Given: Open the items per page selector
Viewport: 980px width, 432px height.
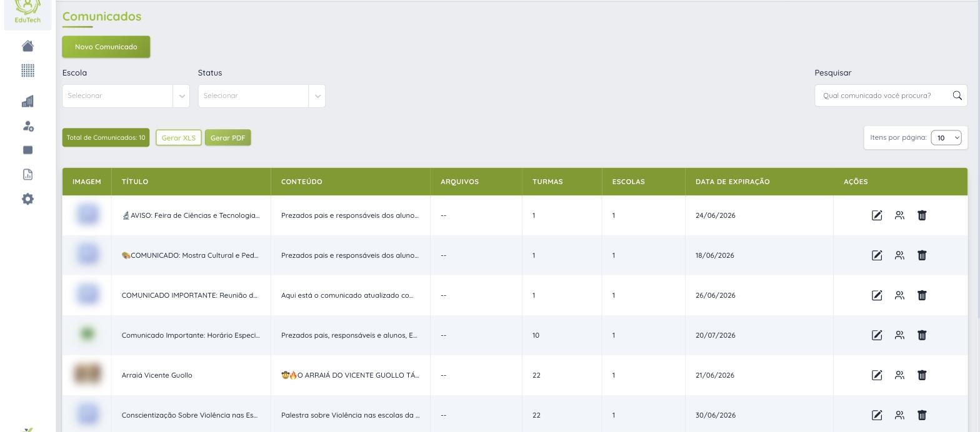Looking at the screenshot, I should [x=946, y=138].
